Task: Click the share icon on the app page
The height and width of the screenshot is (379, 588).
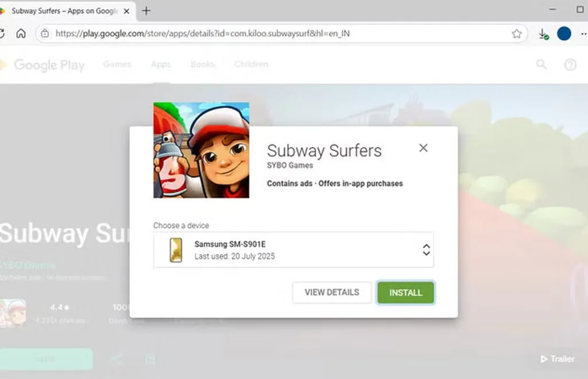Action: tap(117, 359)
